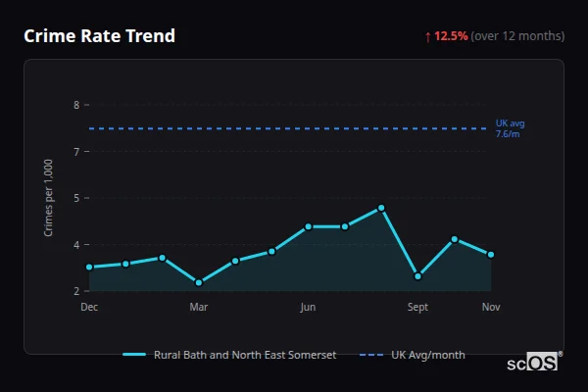
Task: Select the highest peak data point before Sept
Action: 381,208
